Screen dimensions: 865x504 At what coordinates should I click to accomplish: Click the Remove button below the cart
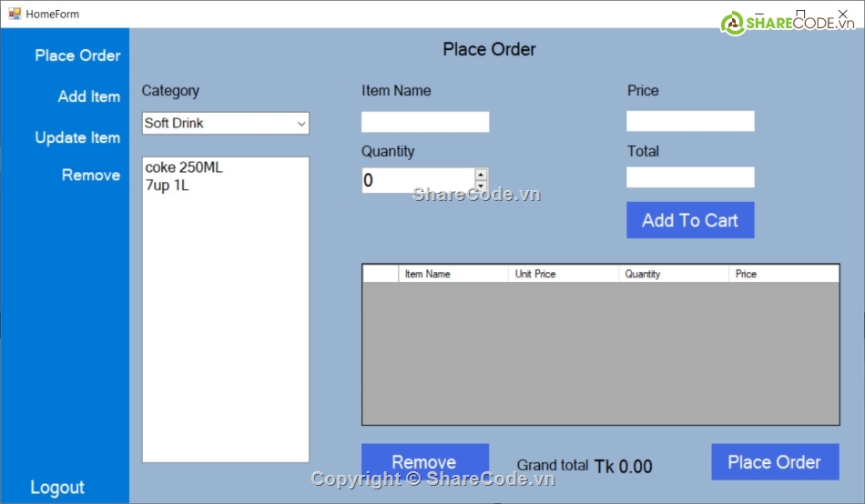424,461
